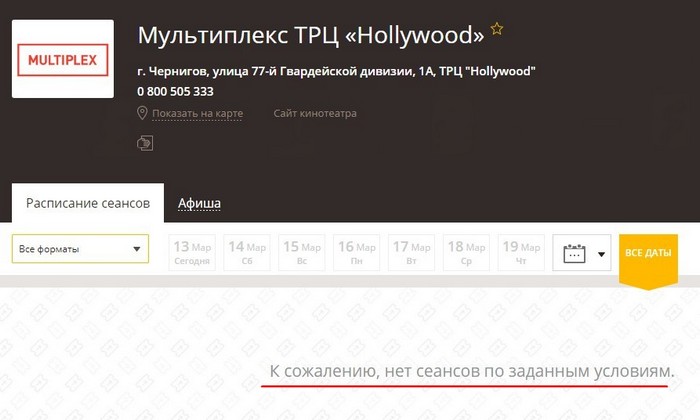Switch to the «Афиша» tab
Screen dimensions: 700x420
coord(199,203)
